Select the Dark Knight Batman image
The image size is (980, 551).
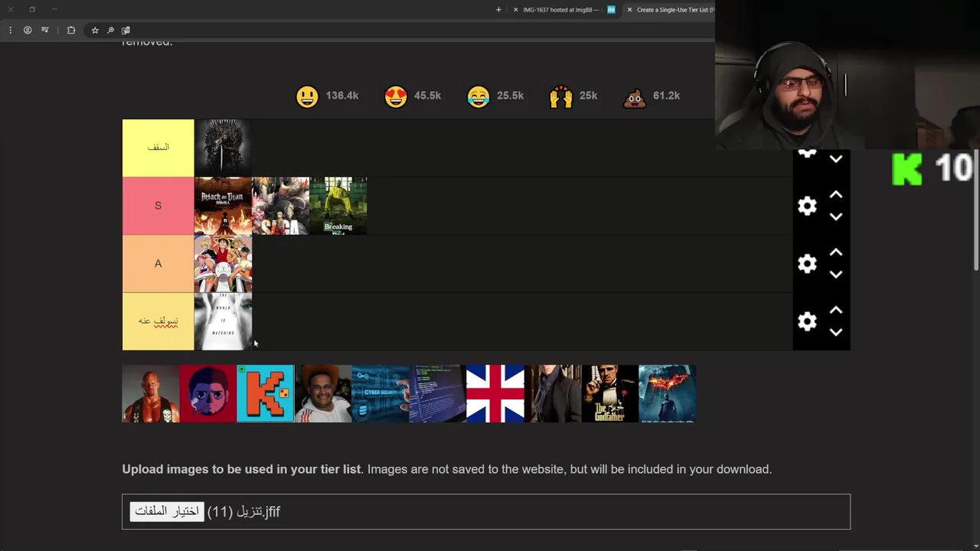click(668, 393)
